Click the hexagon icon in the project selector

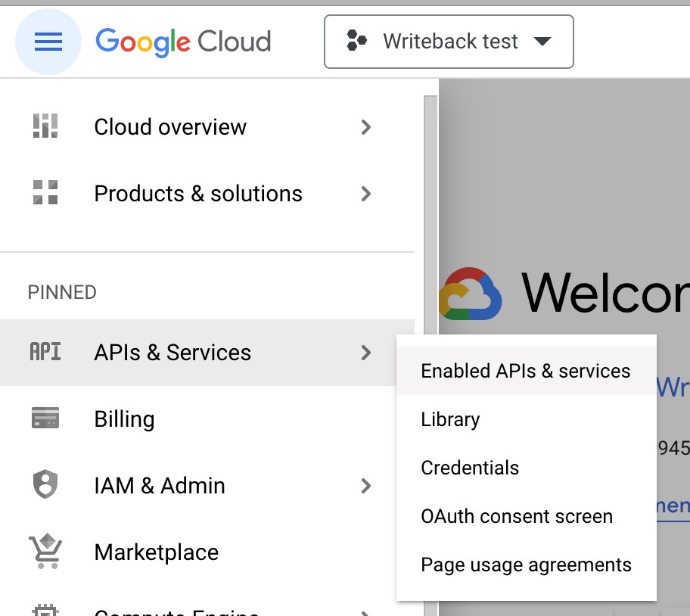(355, 42)
